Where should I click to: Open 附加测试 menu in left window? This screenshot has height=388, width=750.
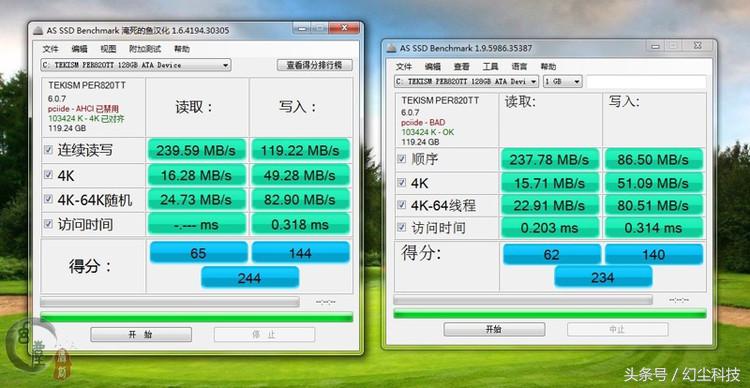pyautogui.click(x=145, y=49)
